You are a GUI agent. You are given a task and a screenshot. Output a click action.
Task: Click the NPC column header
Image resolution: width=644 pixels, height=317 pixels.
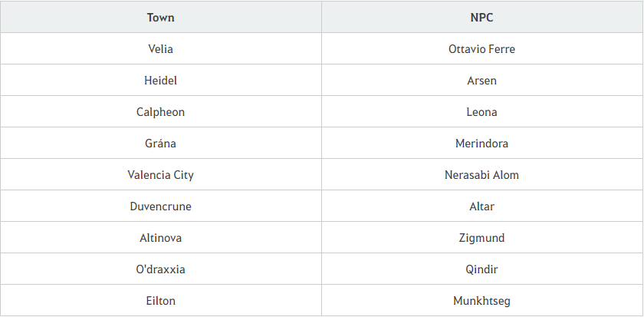pos(481,17)
